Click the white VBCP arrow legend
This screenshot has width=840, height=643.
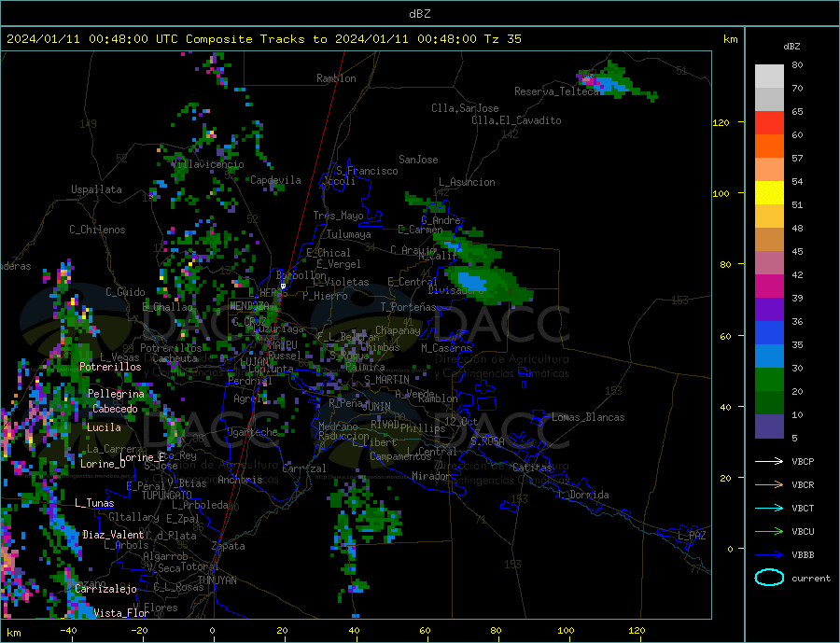coord(769,461)
